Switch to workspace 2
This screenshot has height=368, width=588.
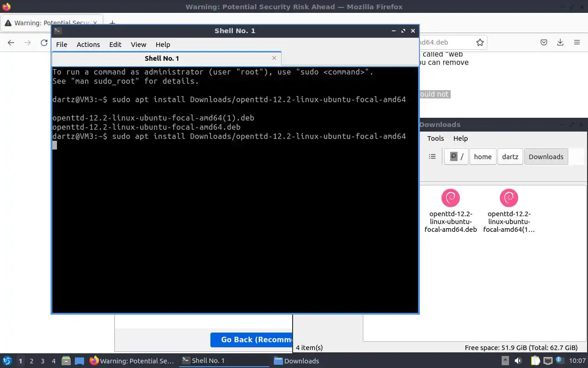click(x=32, y=361)
